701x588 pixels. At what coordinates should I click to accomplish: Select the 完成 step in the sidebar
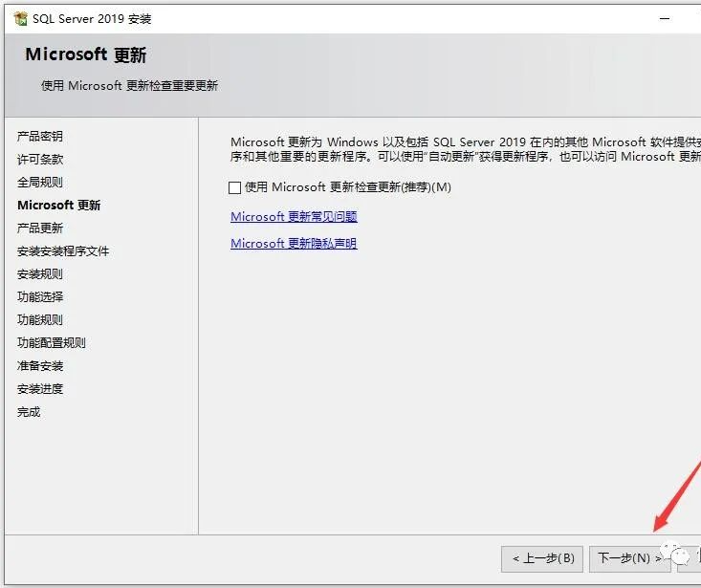(x=29, y=412)
